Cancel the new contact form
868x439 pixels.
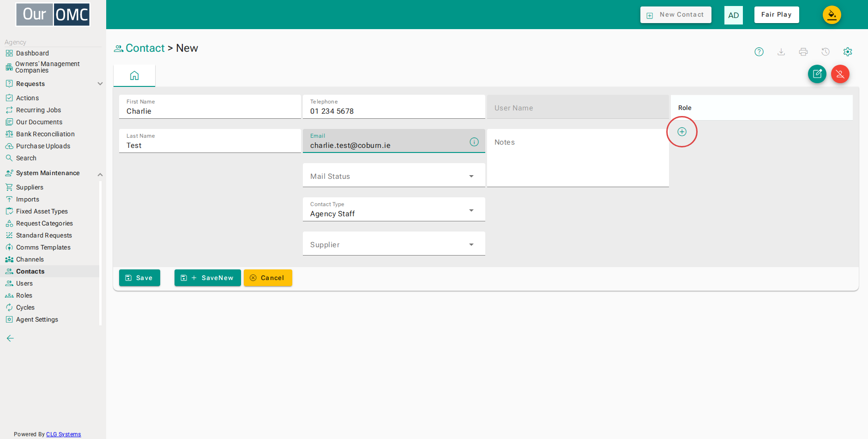coord(268,278)
